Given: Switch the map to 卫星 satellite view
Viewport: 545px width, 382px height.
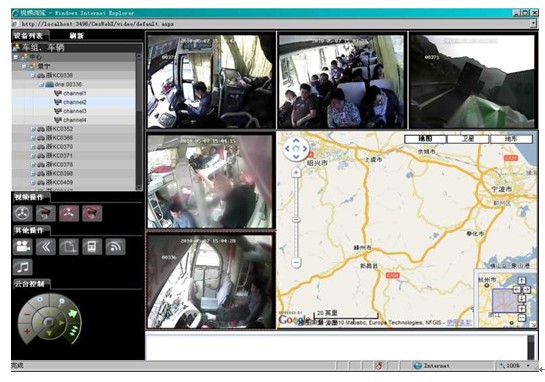Looking at the screenshot, I should coord(468,139).
